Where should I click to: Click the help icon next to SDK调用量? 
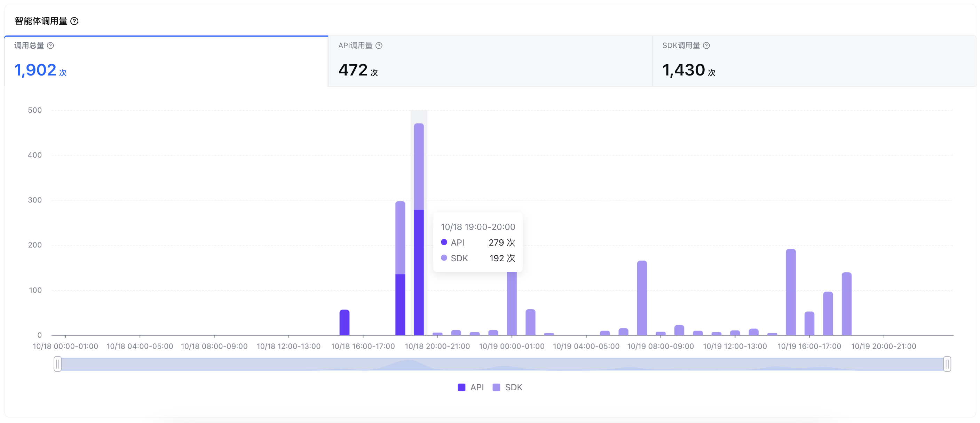706,46
